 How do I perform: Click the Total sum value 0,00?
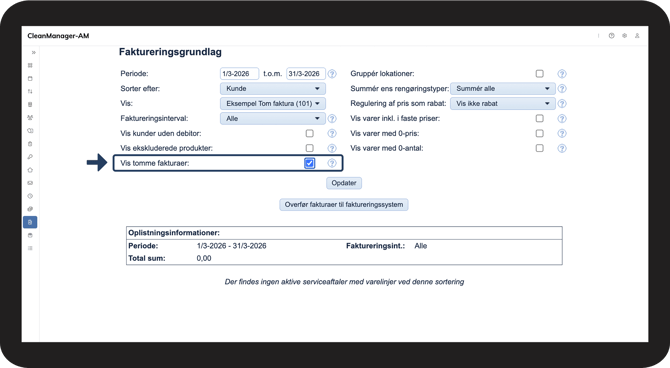pos(204,258)
